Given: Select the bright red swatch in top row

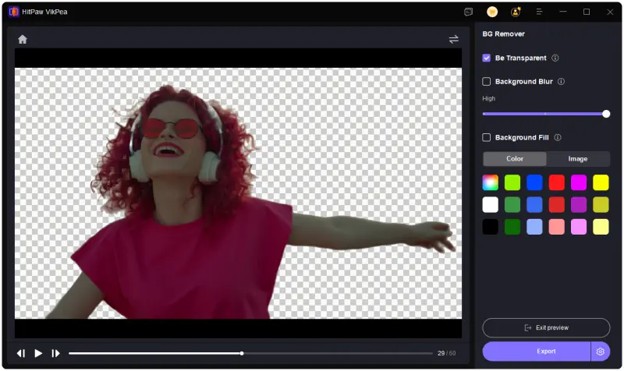Looking at the screenshot, I should tap(557, 183).
